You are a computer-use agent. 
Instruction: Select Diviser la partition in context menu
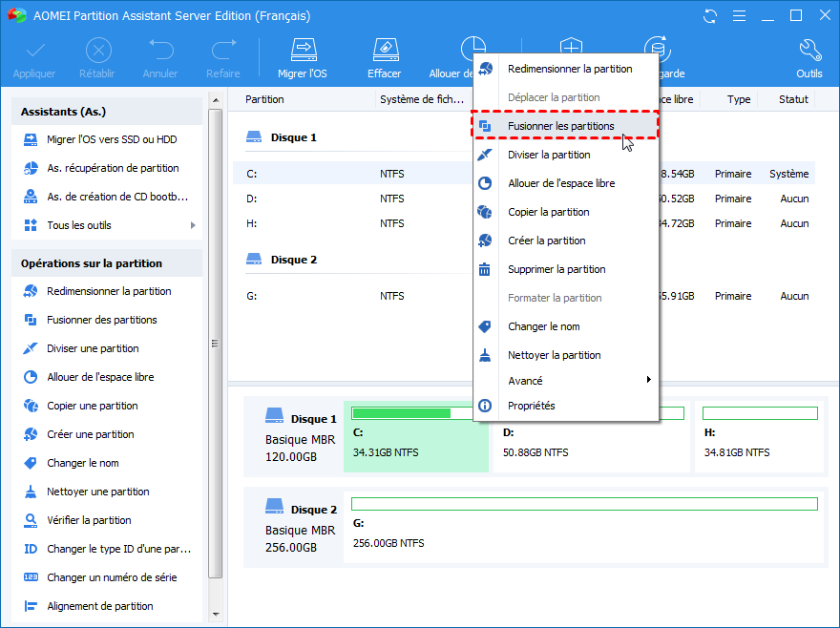tap(566, 155)
